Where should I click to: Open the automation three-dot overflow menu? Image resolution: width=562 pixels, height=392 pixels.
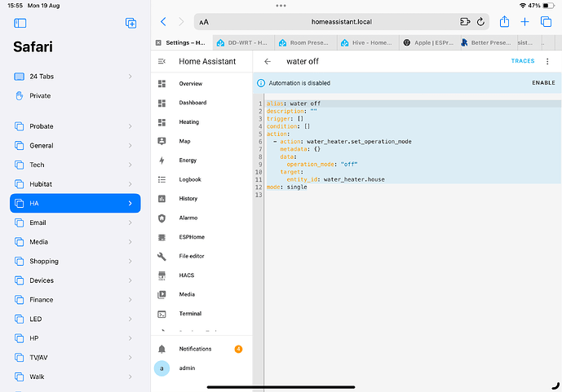click(x=547, y=62)
